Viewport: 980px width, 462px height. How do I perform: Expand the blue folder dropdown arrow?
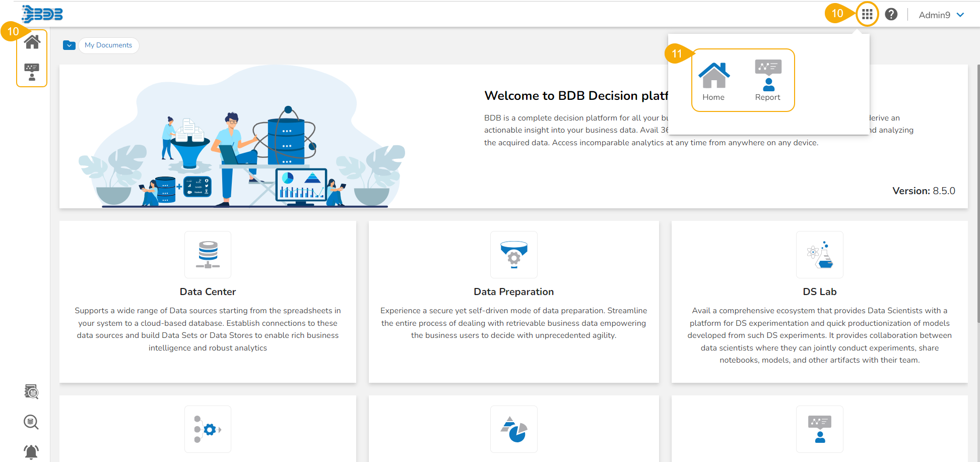point(69,45)
